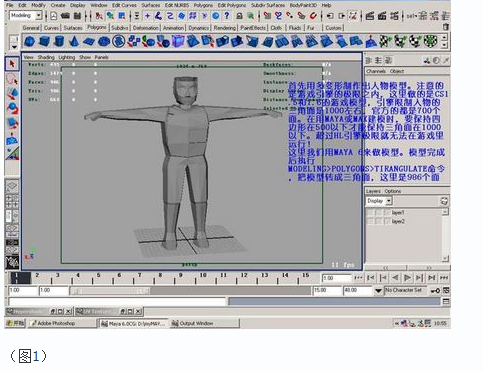Choose the Soft Modification tool
This screenshot has height=373, width=483.
point(12,138)
